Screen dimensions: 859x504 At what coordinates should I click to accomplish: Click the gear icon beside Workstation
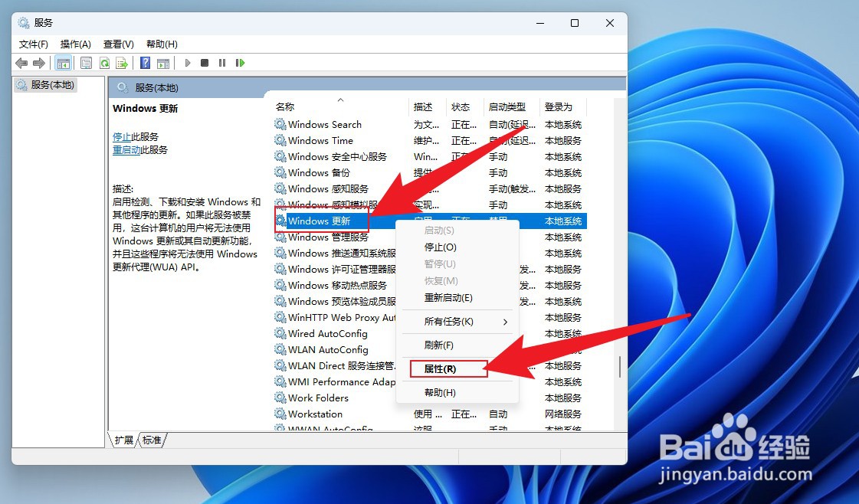[x=280, y=414]
